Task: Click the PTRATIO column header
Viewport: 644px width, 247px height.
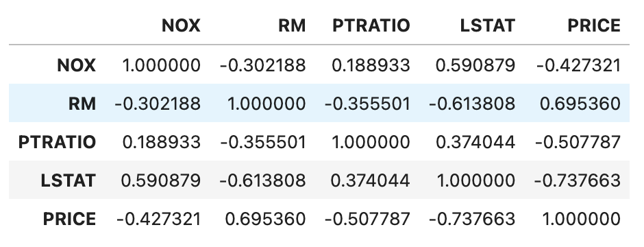Action: pyautogui.click(x=371, y=25)
